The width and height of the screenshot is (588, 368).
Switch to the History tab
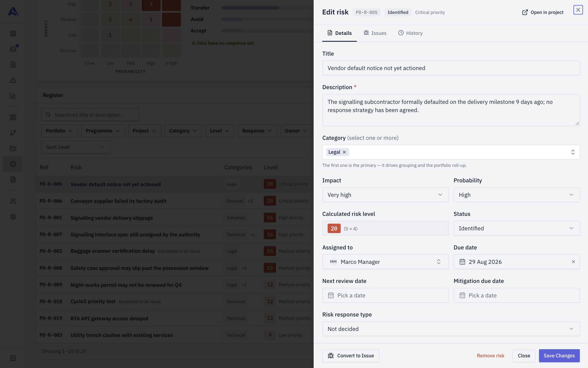pos(410,33)
